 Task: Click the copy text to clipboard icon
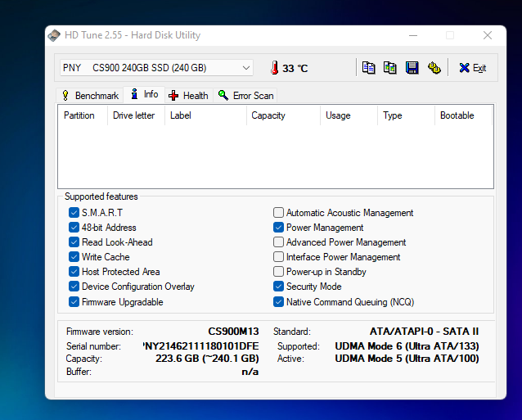pos(368,68)
